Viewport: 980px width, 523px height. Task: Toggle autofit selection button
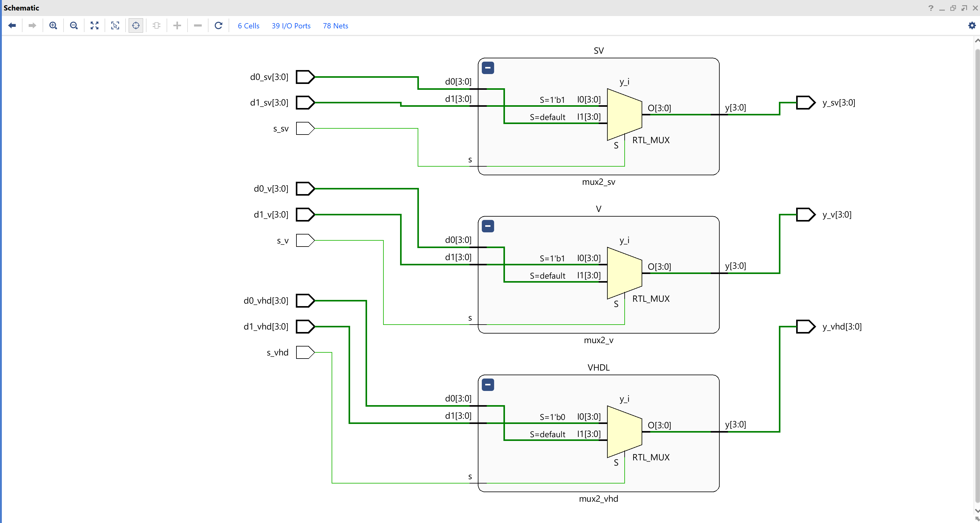pos(136,26)
